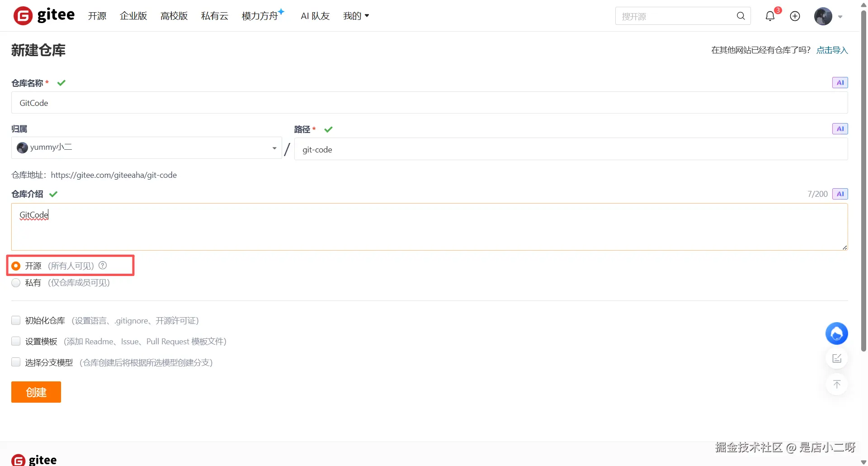Click the footer Gitee logo

pyautogui.click(x=34, y=460)
